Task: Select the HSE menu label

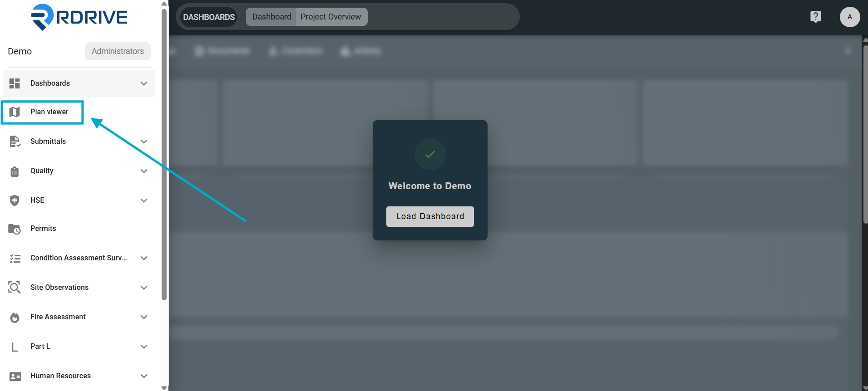Action: (x=37, y=200)
